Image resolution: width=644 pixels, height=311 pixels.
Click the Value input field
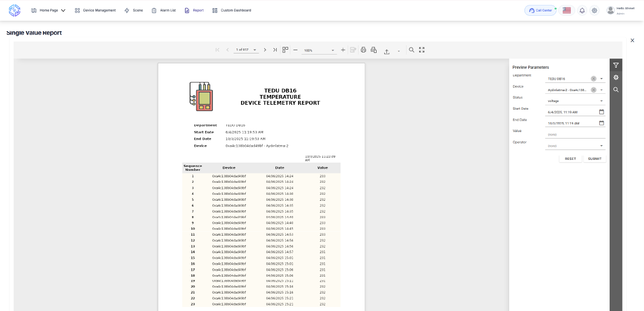coord(575,134)
